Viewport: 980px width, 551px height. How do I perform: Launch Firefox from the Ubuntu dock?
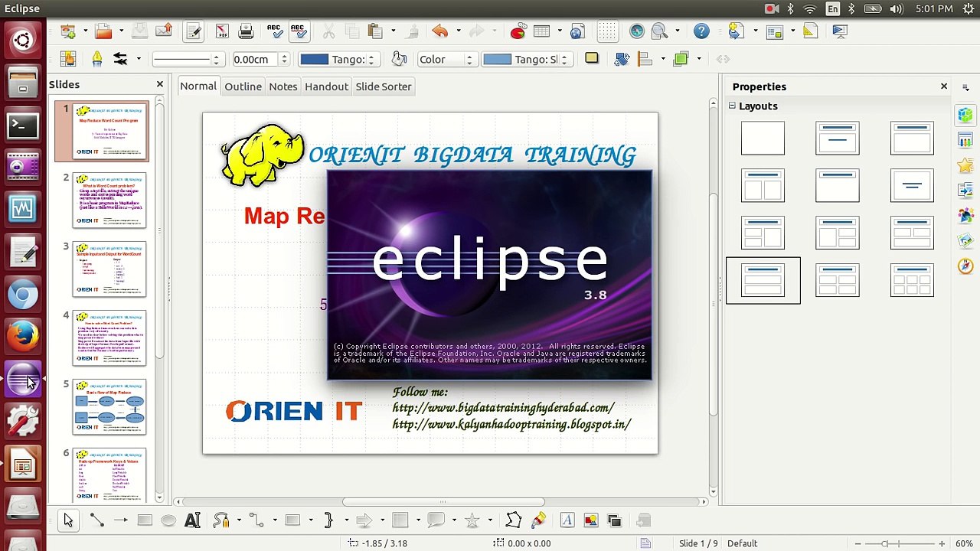(22, 335)
